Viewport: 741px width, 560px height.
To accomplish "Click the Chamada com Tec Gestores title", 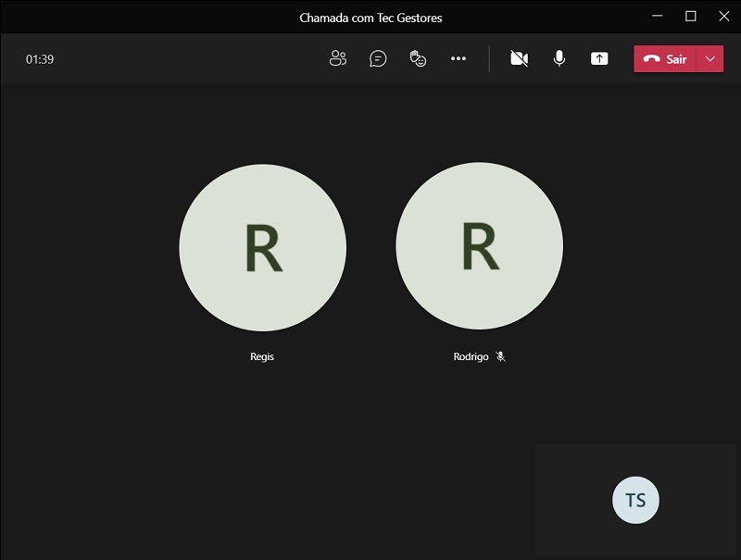I will click(370, 17).
